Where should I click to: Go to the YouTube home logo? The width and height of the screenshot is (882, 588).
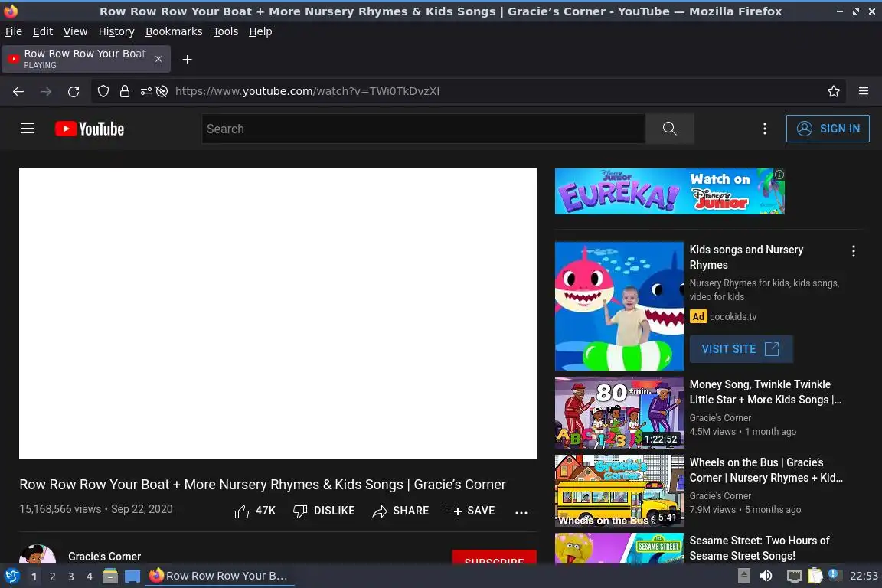point(90,129)
